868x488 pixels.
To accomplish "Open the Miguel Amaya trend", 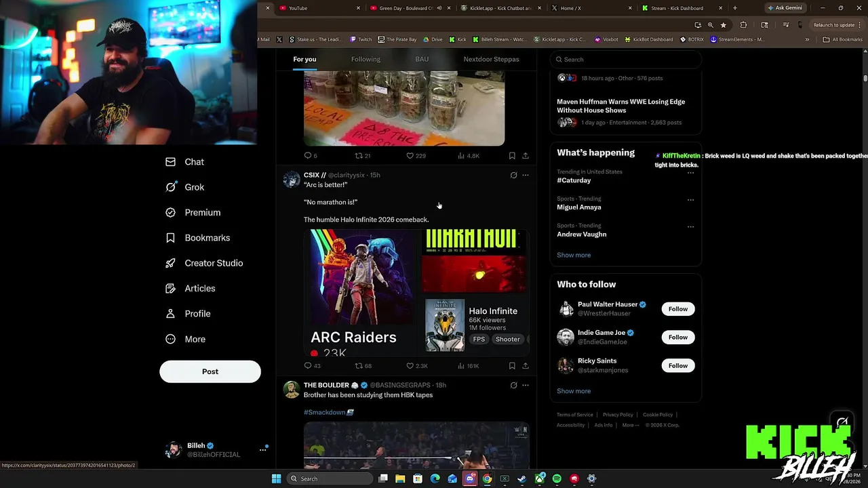I will click(x=578, y=207).
